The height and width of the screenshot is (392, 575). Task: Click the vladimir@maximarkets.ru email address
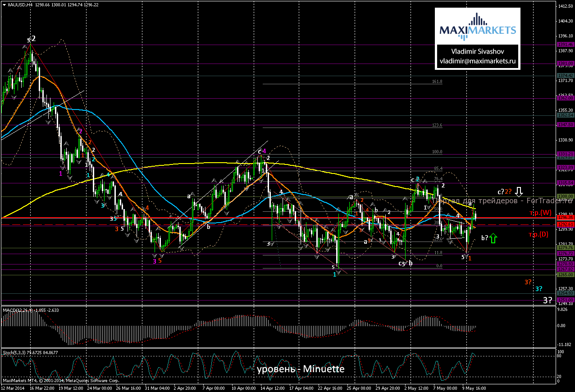[x=477, y=61]
